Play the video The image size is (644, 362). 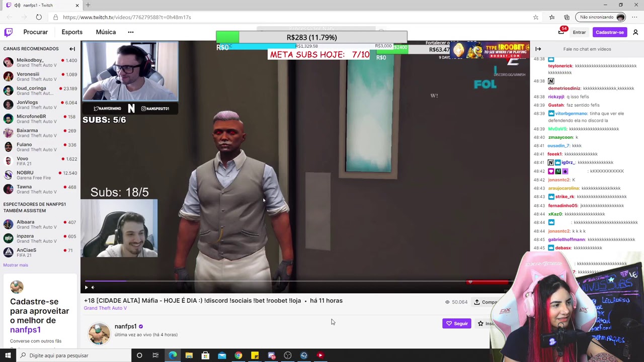click(x=86, y=288)
